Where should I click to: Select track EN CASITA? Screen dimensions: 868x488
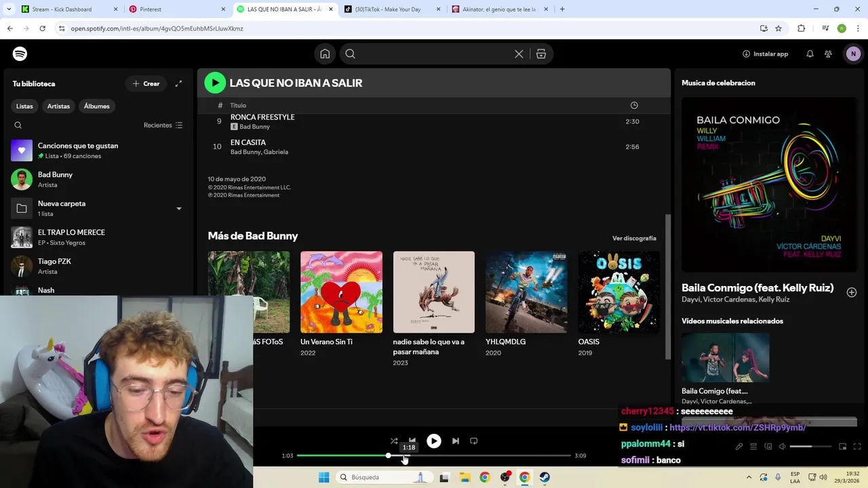tap(248, 142)
